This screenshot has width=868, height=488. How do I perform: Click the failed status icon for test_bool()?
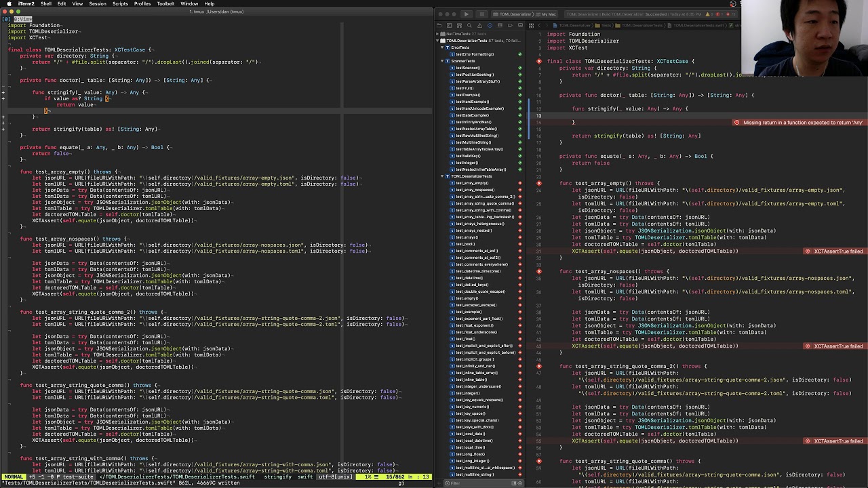coord(520,244)
